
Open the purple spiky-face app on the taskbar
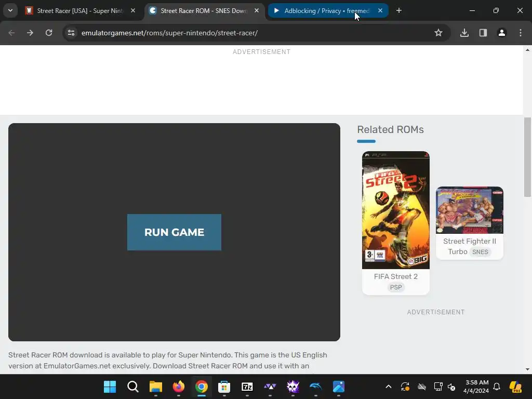[x=293, y=387]
